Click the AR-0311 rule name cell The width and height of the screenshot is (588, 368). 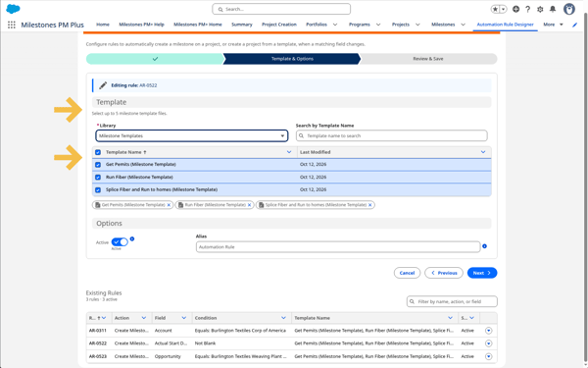pyautogui.click(x=97, y=331)
